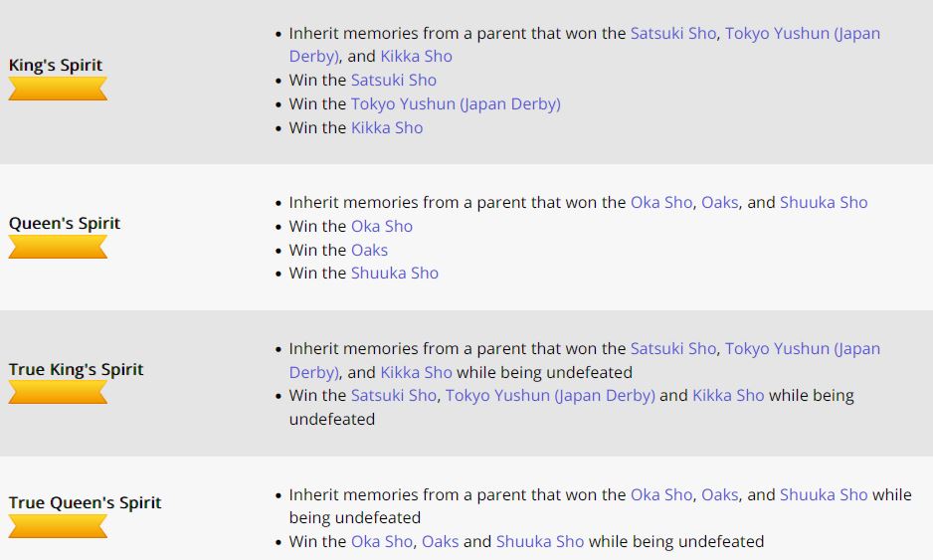This screenshot has height=560, width=933.
Task: Open the 'Win the Oka Sho' link under Queen's Spirit
Action: tap(381, 226)
